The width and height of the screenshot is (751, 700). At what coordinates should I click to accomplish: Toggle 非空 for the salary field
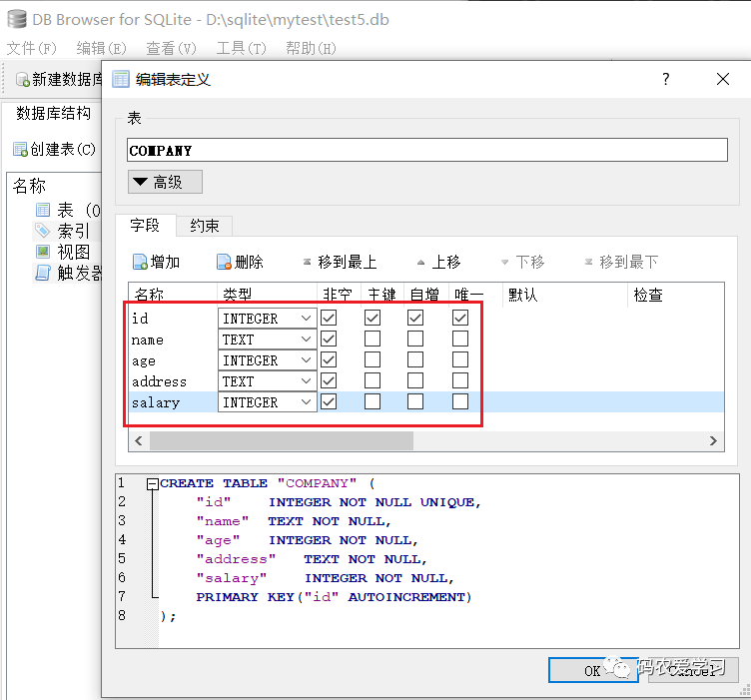point(329,401)
